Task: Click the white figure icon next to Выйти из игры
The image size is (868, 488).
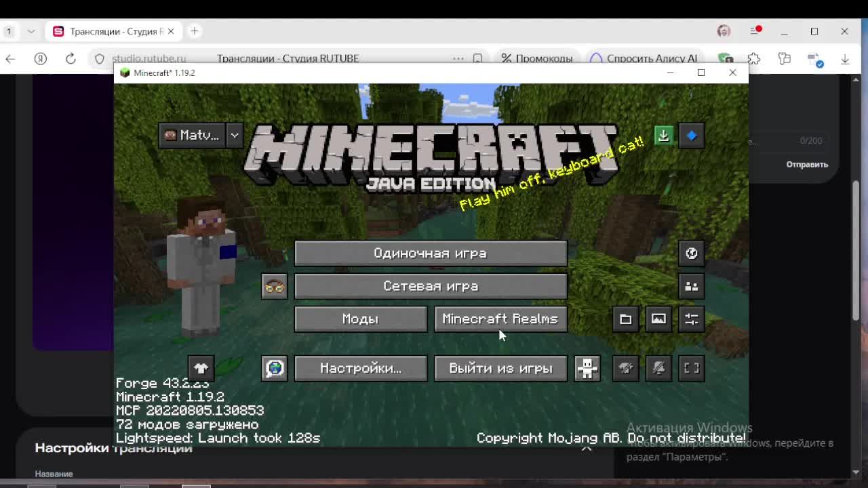Action: click(x=587, y=368)
